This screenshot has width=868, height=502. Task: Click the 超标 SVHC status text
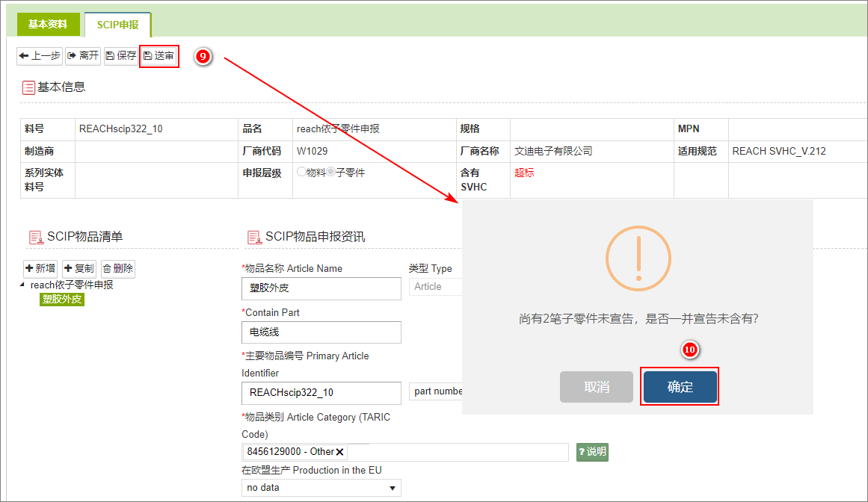coord(524,173)
